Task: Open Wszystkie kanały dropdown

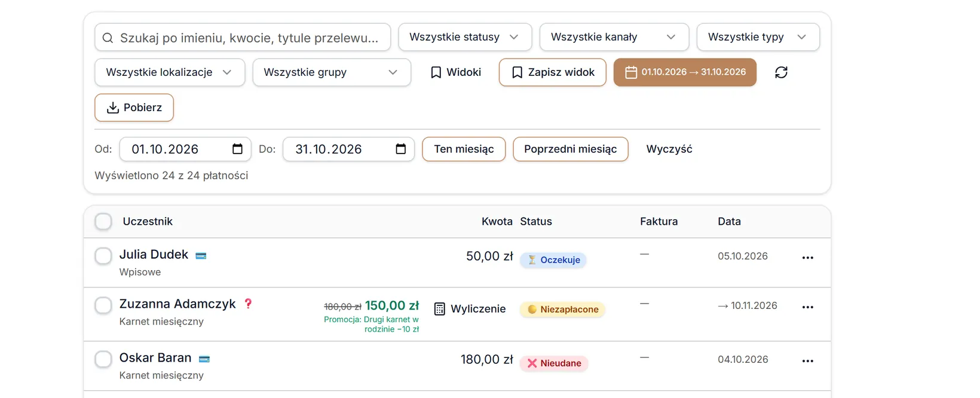Action: pos(614,37)
